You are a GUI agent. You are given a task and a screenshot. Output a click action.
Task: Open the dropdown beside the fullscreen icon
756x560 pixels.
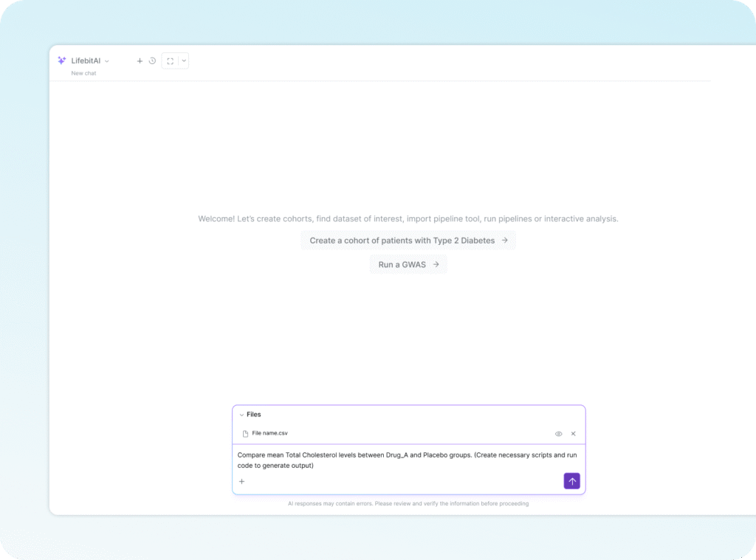click(x=183, y=61)
